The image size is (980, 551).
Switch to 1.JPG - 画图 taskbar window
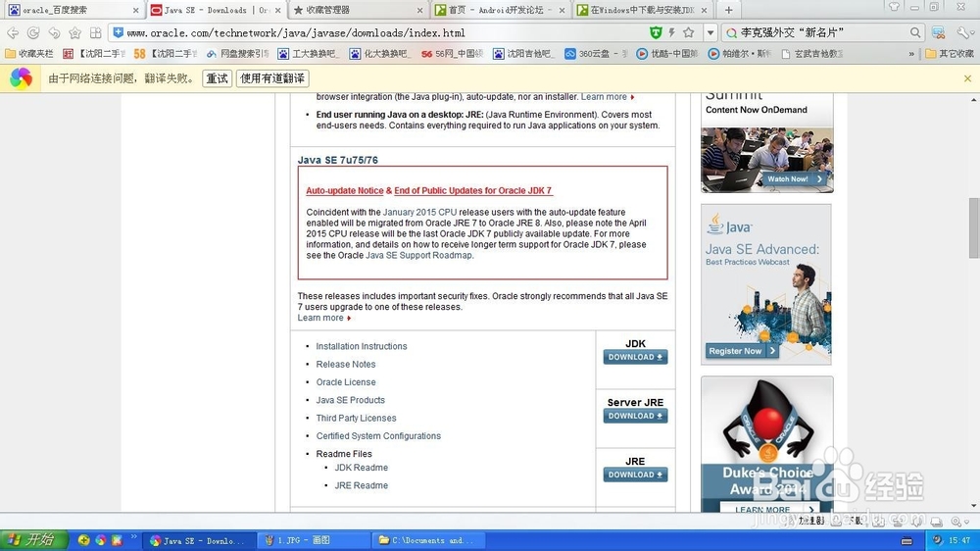tap(315, 540)
